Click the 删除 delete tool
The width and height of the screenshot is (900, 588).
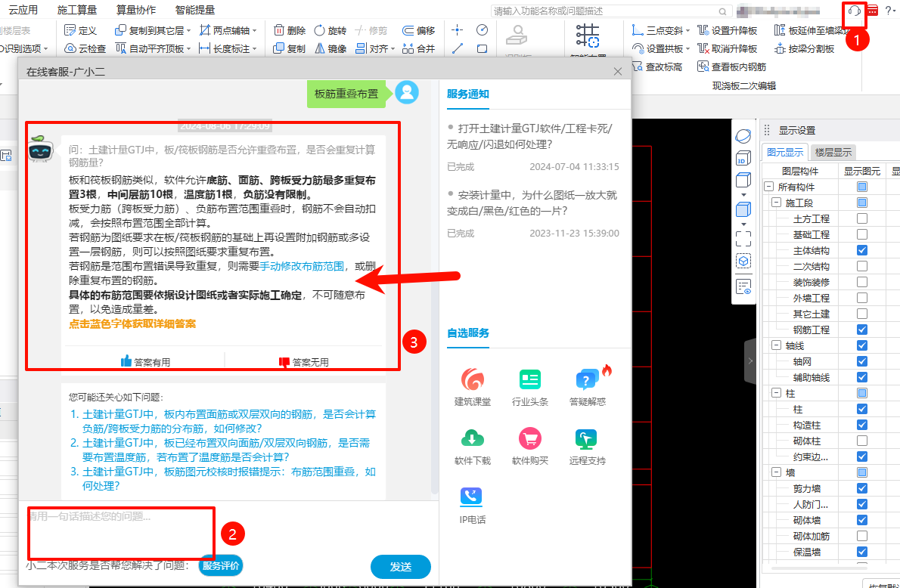pos(290,30)
